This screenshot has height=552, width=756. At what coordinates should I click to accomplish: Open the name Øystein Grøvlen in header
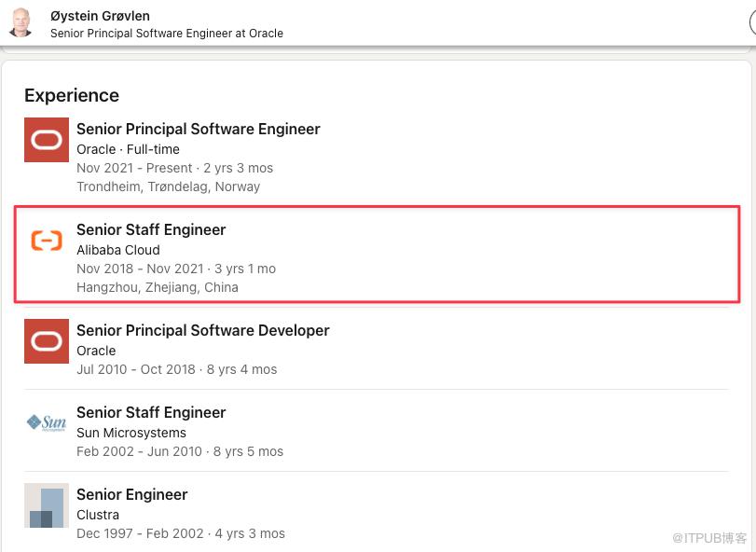pyautogui.click(x=100, y=16)
